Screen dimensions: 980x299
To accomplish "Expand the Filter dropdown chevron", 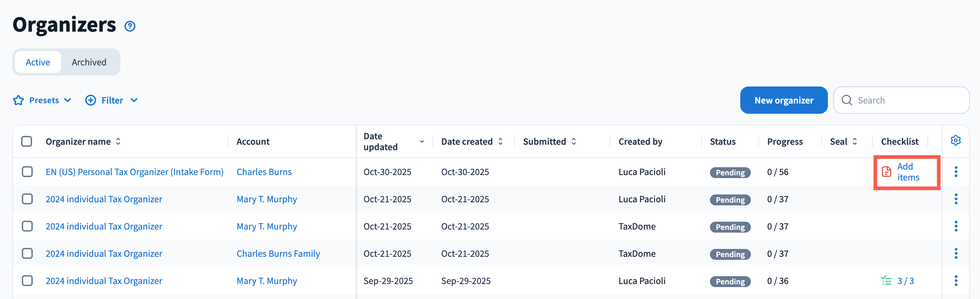I will [x=134, y=100].
